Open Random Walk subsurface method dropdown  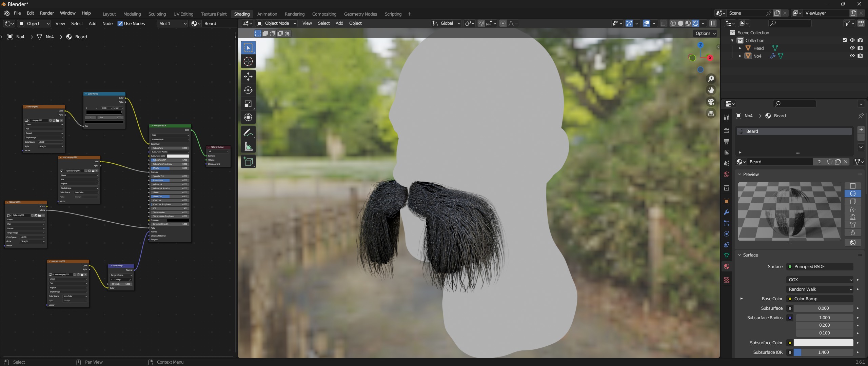pyautogui.click(x=820, y=289)
